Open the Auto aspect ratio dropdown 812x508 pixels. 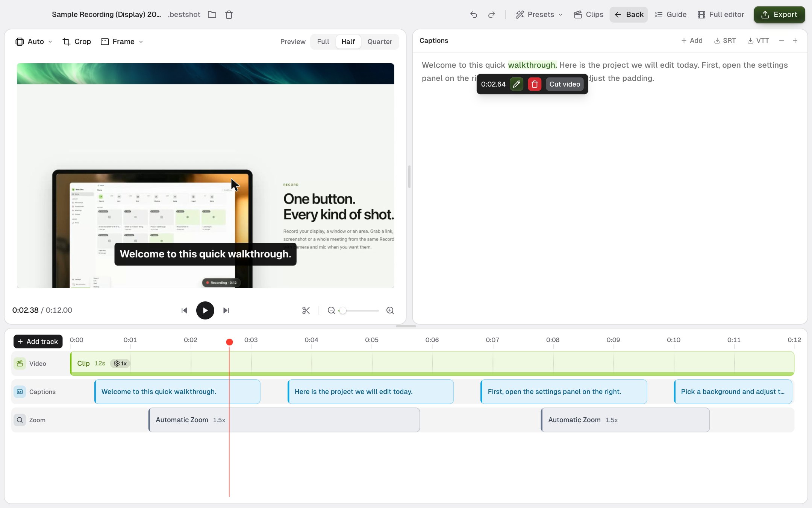pyautogui.click(x=33, y=41)
